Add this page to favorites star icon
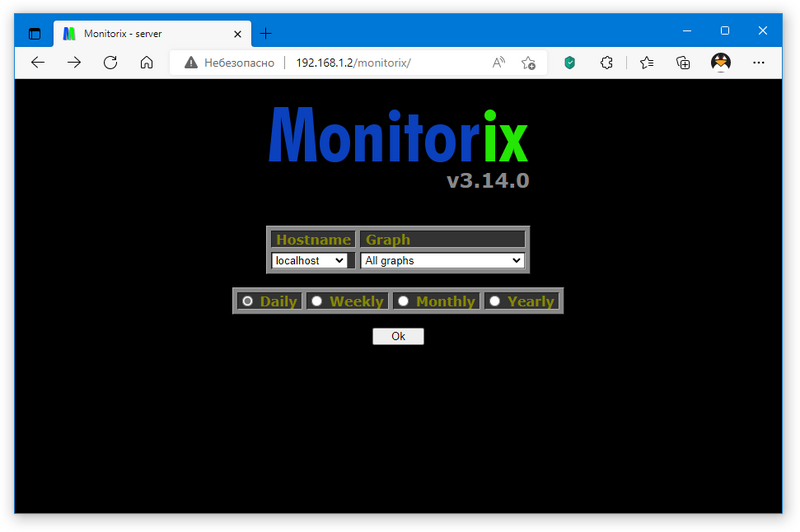This screenshot has width=800, height=532. tap(528, 63)
